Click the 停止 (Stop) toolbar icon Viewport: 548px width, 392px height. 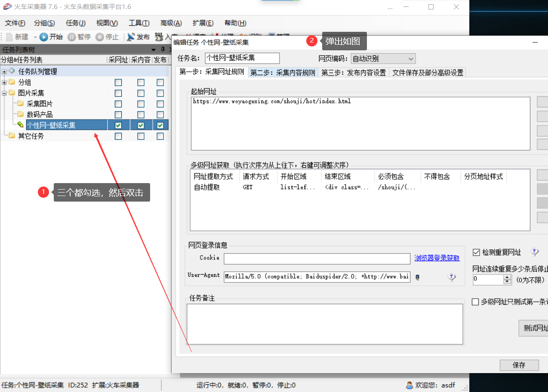click(x=100, y=37)
